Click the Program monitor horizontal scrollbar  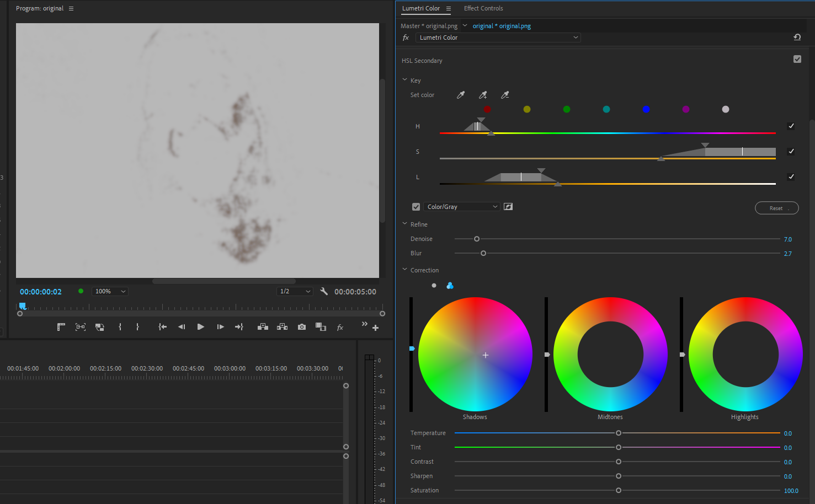pos(223,281)
